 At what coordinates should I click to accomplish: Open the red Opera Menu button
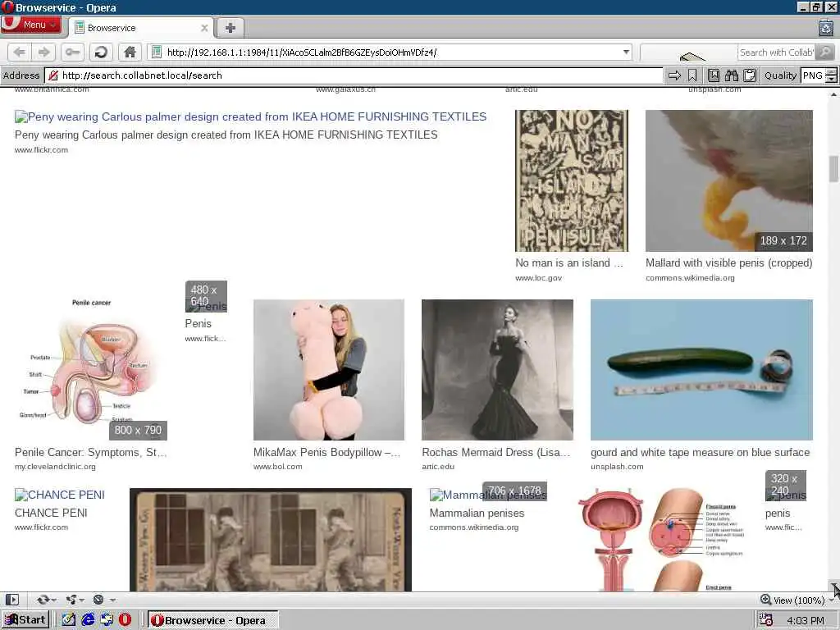(x=31, y=24)
